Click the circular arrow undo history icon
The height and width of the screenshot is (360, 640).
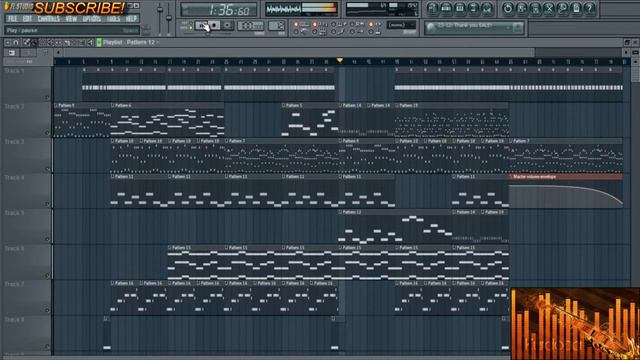(508, 9)
